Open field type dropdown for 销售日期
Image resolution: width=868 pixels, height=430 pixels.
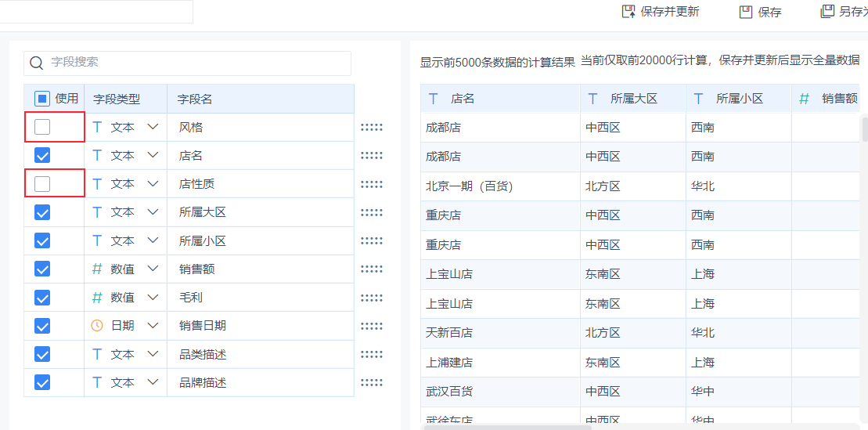coord(153,326)
